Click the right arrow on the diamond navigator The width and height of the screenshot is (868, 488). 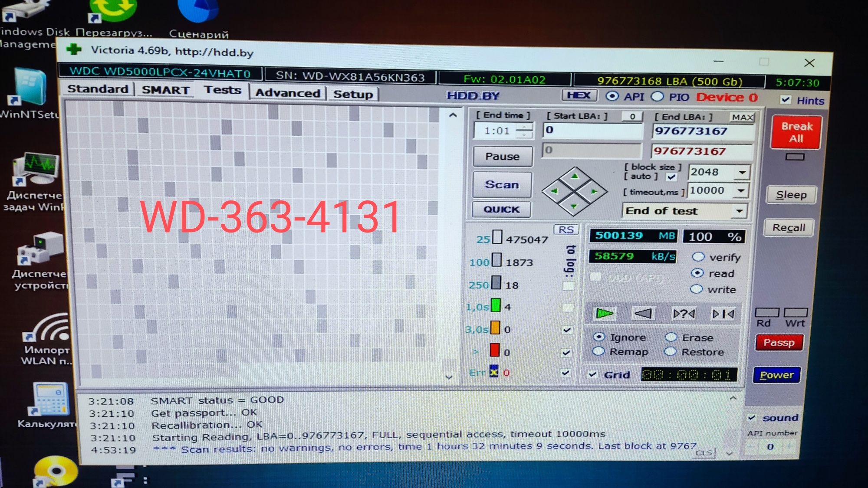(x=594, y=191)
